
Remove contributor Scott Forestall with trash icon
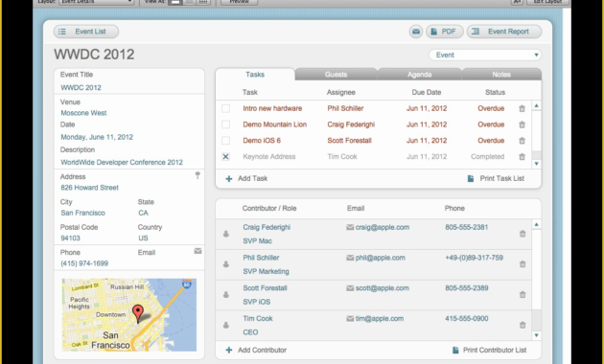523,294
